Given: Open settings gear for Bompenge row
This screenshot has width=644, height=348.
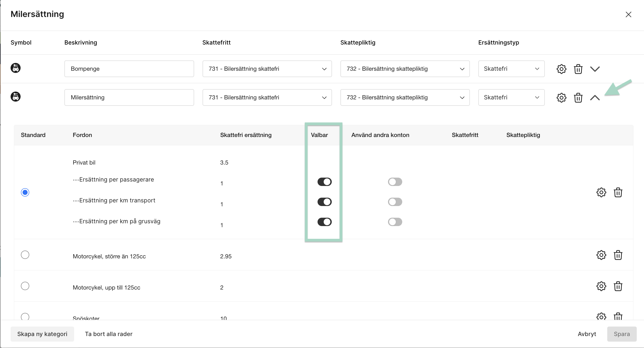Looking at the screenshot, I should coord(561,69).
